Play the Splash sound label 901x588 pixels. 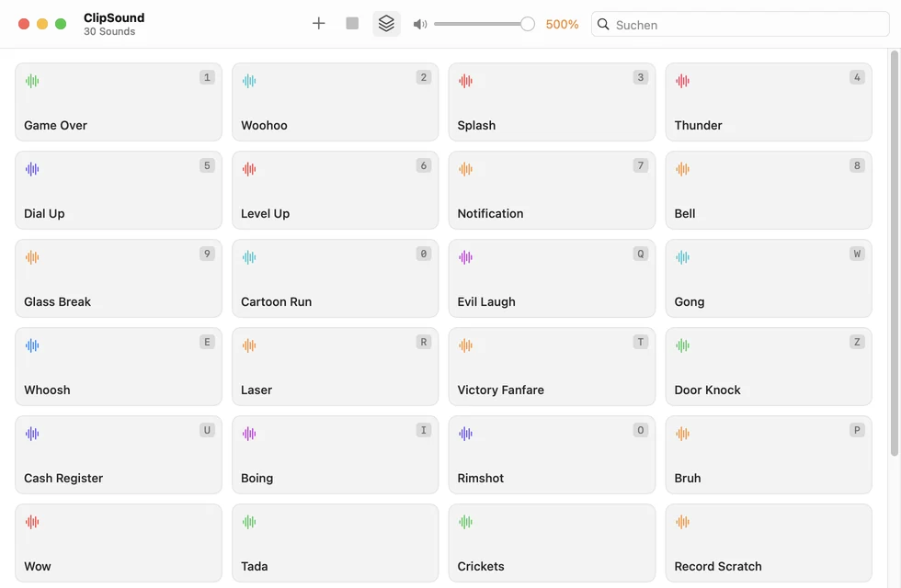476,126
